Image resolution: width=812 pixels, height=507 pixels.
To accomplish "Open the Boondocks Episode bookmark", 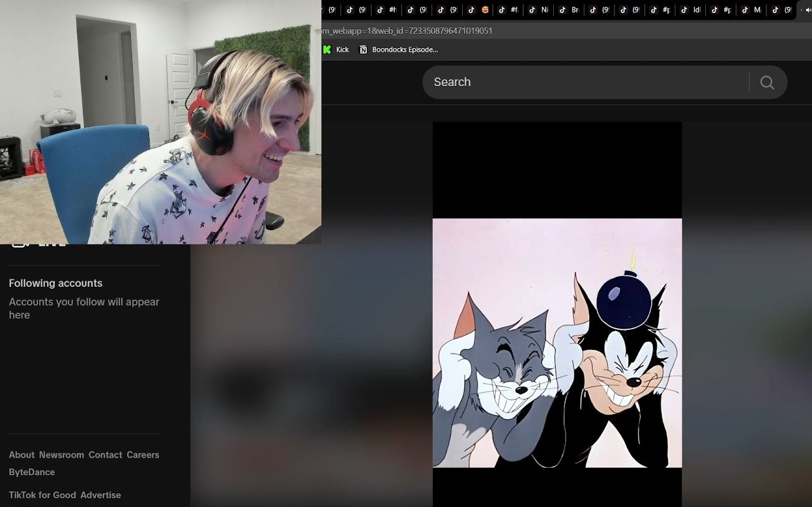I will pos(399,50).
